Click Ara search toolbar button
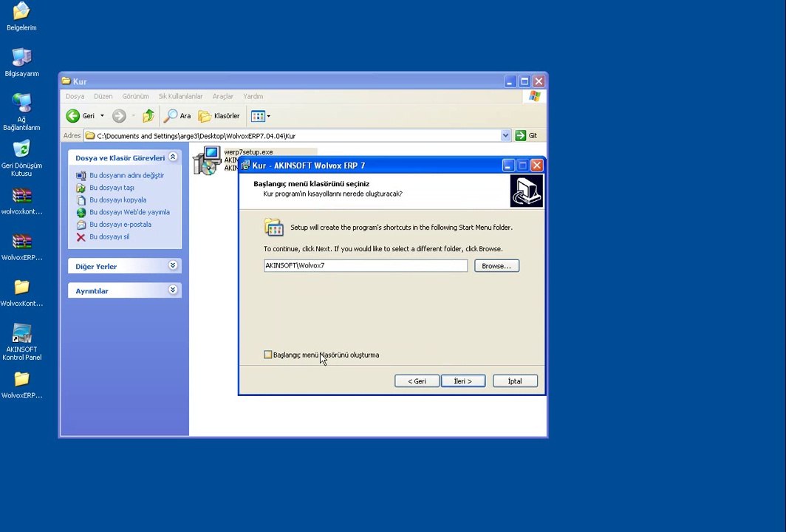This screenshot has width=786, height=532. (x=177, y=116)
